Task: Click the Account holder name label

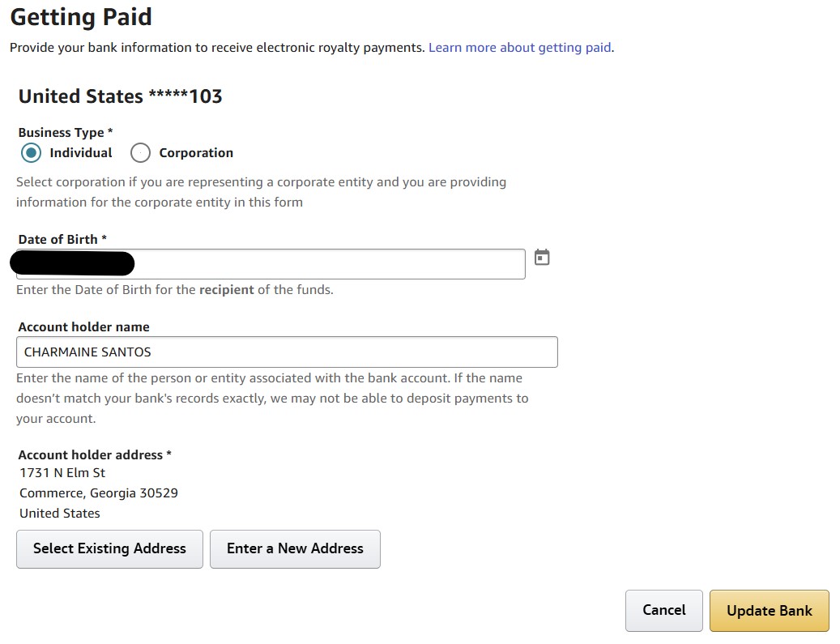Action: [84, 326]
